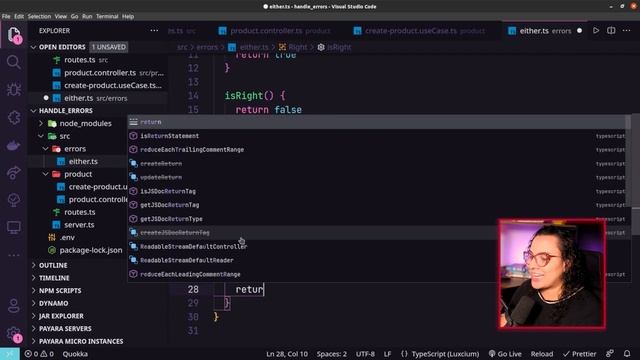
Task: Click Quokka in status bar
Action: (75, 354)
